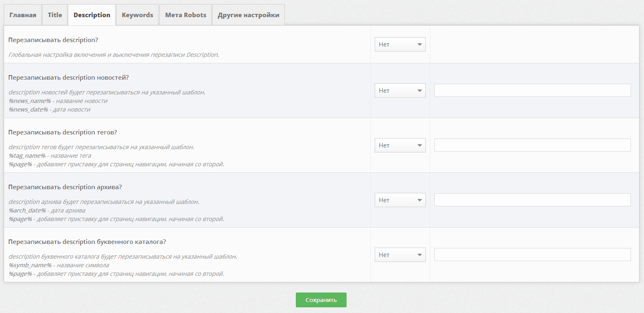Switch to the Title tab
Image resolution: width=644 pixels, height=313 pixels.
(55, 15)
